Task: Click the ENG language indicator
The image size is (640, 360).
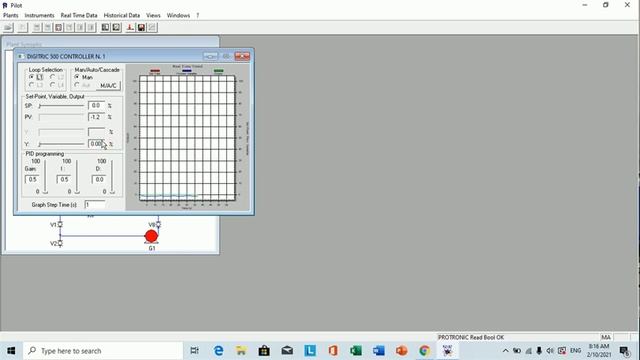Action: tap(576, 351)
